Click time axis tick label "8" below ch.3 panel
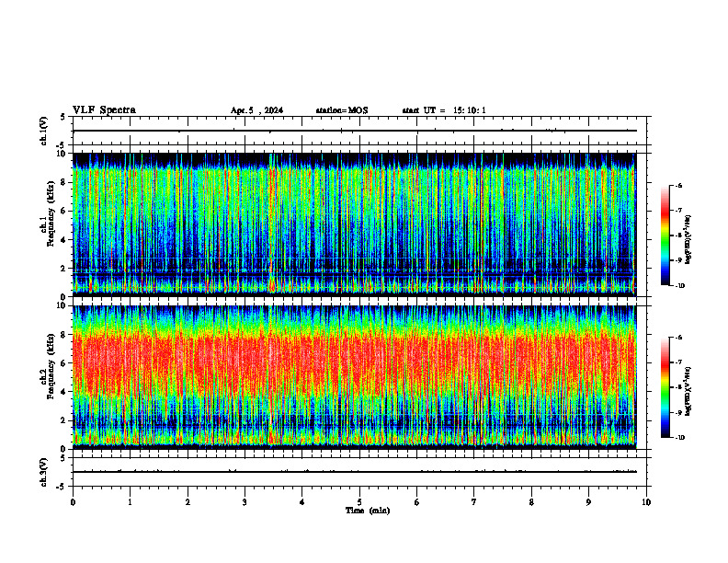 point(531,502)
